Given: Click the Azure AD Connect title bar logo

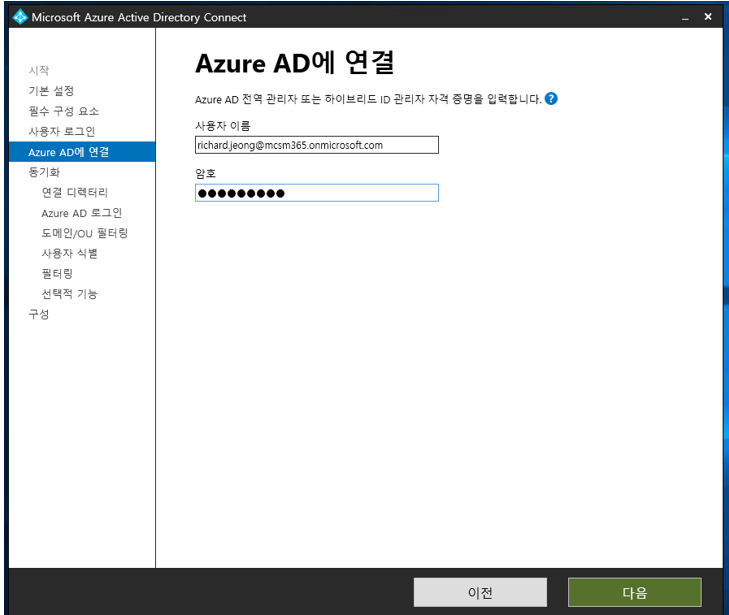Looking at the screenshot, I should (x=20, y=17).
